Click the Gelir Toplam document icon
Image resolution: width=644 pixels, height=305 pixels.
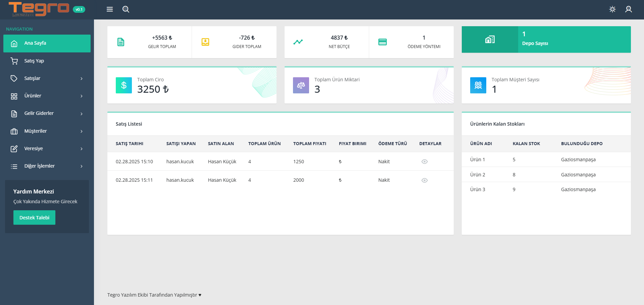[x=121, y=42]
